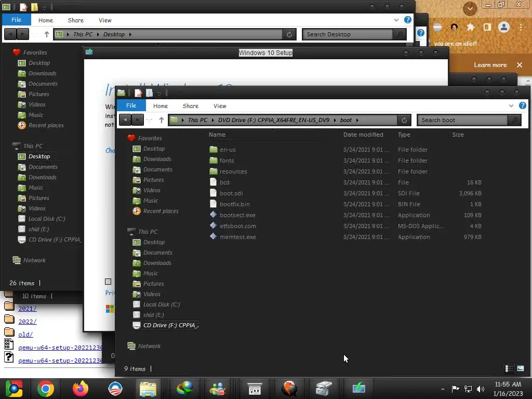Select bootsect.exe application
Screen dimensions: 532x399
237,215
